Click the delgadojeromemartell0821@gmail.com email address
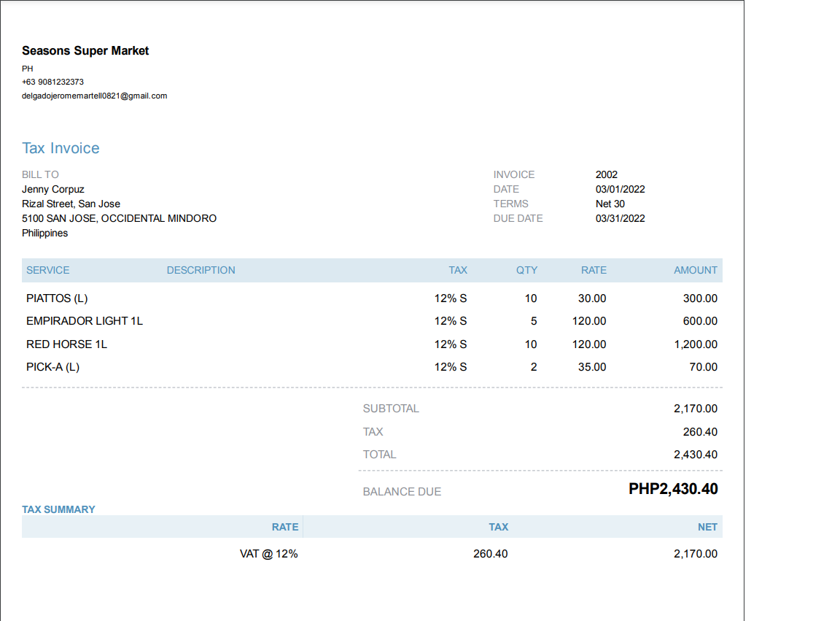840x621 pixels. (x=95, y=96)
